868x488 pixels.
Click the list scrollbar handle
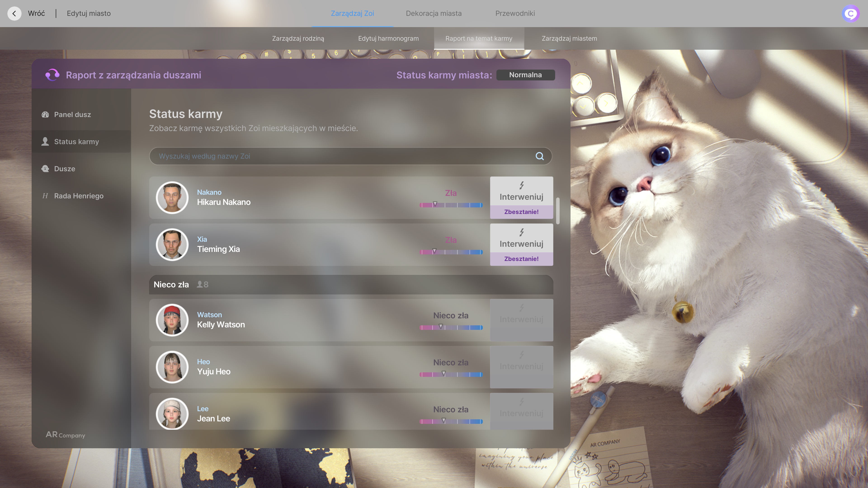558,211
